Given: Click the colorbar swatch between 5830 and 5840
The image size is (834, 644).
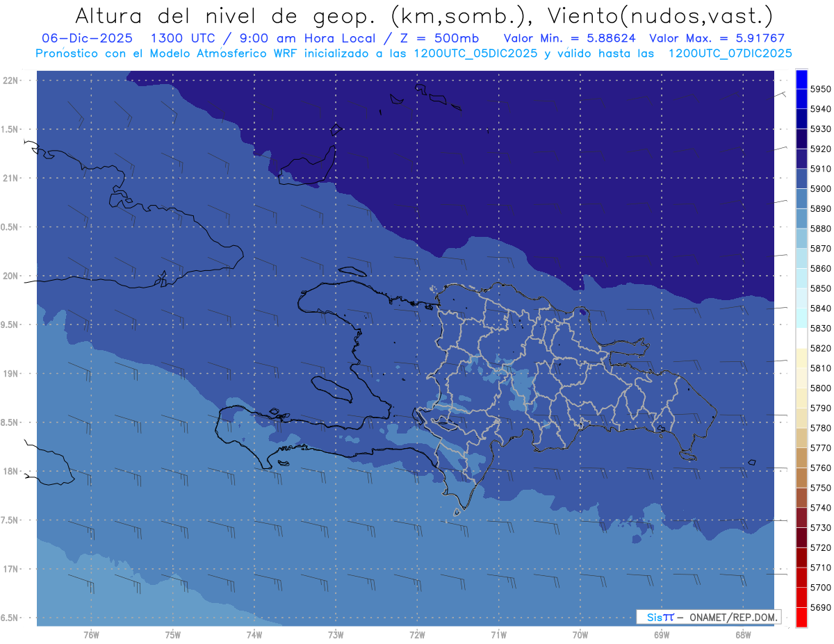Looking at the screenshot, I should click(801, 318).
